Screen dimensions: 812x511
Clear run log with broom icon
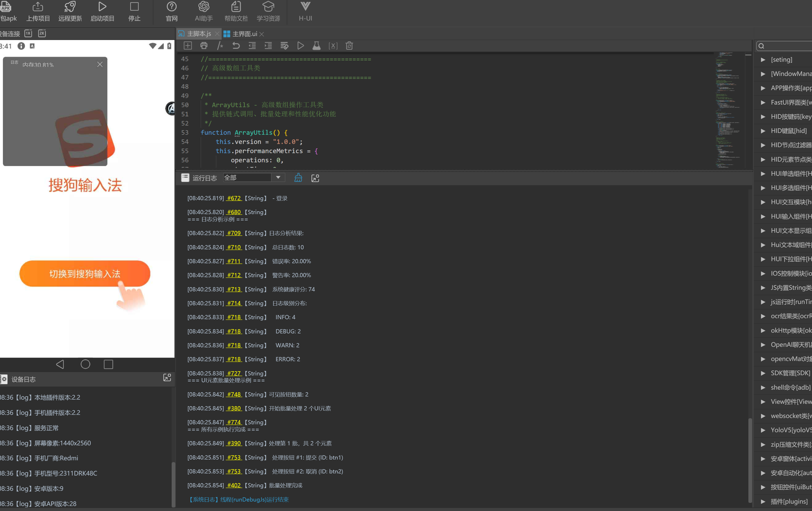298,178
